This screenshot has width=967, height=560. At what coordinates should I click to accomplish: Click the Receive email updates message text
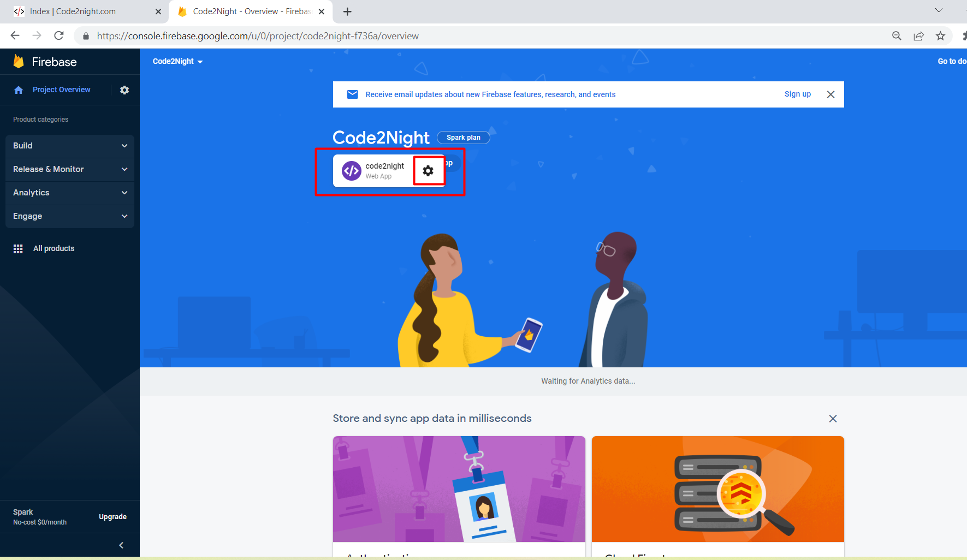tap(490, 94)
